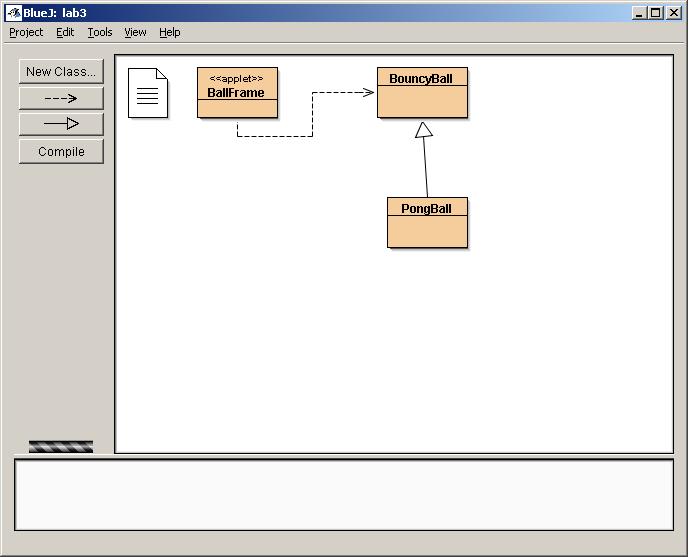Minimize the BlueJ lab3 window

click(x=639, y=13)
